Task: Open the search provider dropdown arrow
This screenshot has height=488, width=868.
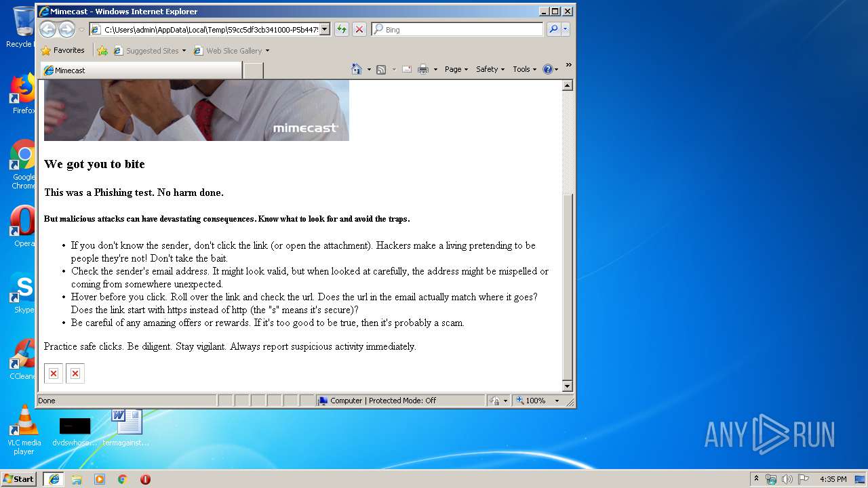Action: (x=566, y=29)
